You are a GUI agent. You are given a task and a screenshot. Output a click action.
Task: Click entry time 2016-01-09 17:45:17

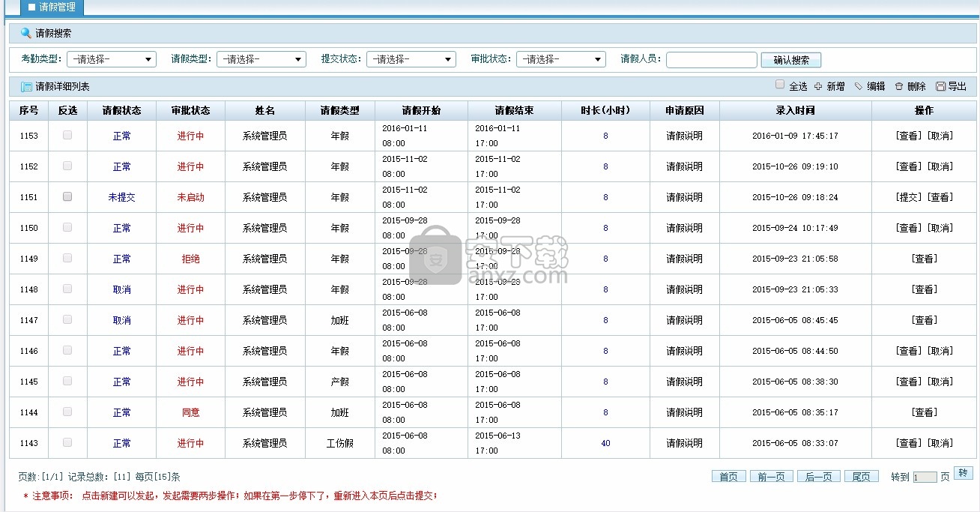(x=795, y=136)
